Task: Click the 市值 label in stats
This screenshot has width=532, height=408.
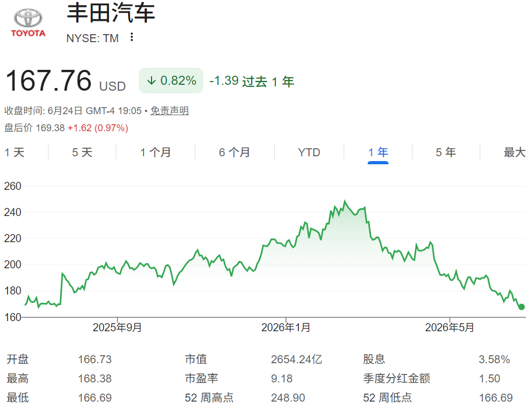Action: (196, 359)
